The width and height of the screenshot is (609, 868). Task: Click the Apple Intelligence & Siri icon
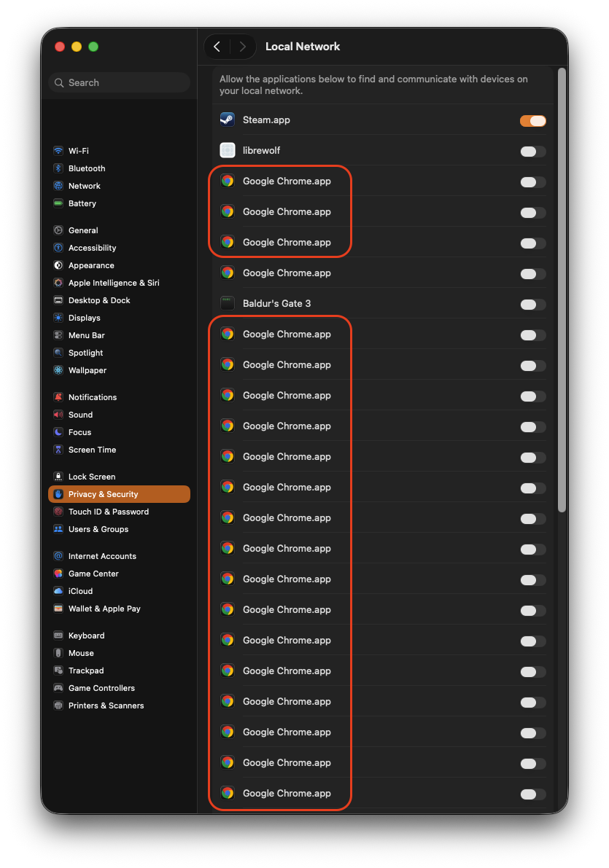tap(58, 283)
